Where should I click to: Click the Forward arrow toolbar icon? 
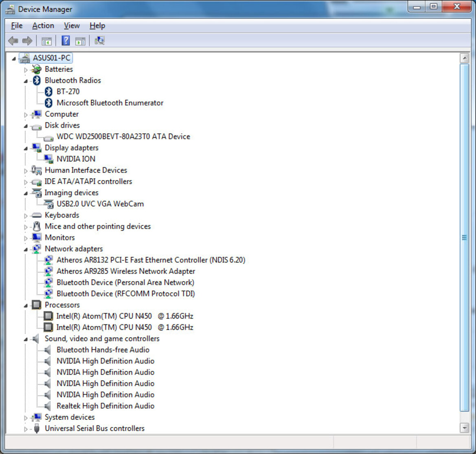coord(27,41)
